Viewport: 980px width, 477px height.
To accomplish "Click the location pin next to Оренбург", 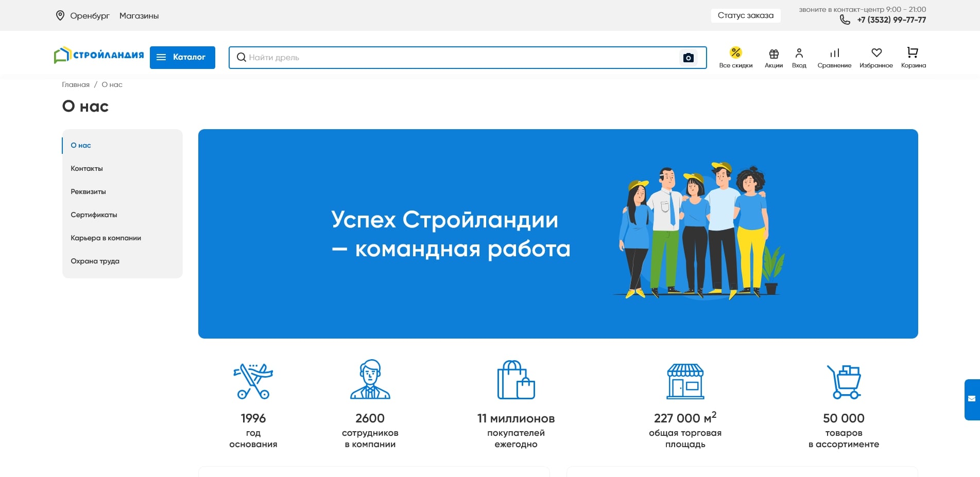I will pos(60,15).
